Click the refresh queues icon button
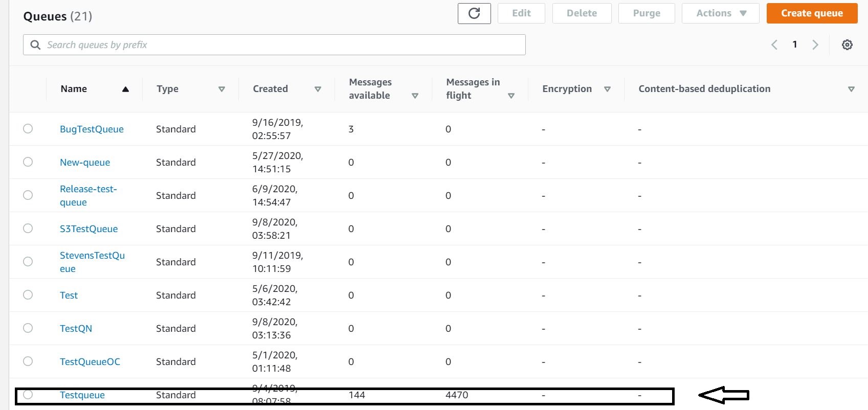Screen dimensions: 868x410 (x=474, y=13)
